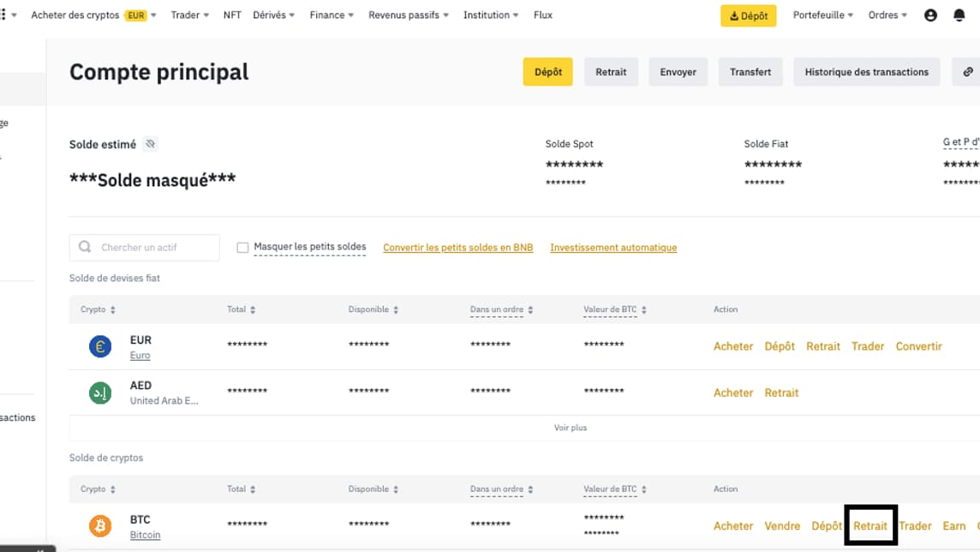The height and width of the screenshot is (552, 980).
Task: Click the AED dirham coin icon
Action: point(100,393)
